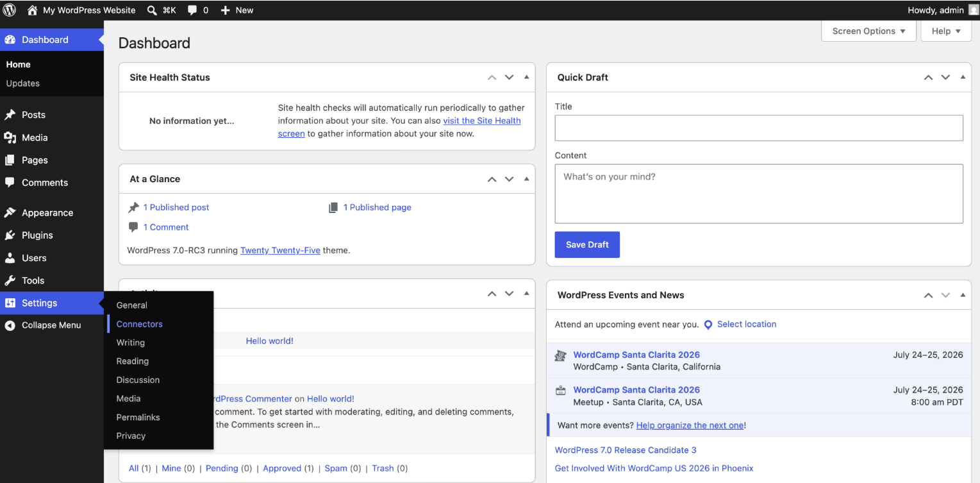Click the Posts pushpin icon in sidebar
This screenshot has width=980, height=483.
pos(10,115)
